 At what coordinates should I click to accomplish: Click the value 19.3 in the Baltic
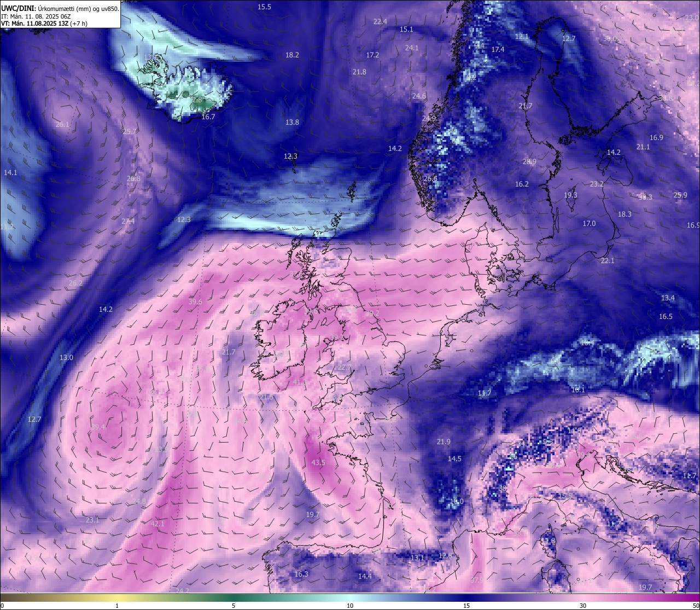[570, 195]
